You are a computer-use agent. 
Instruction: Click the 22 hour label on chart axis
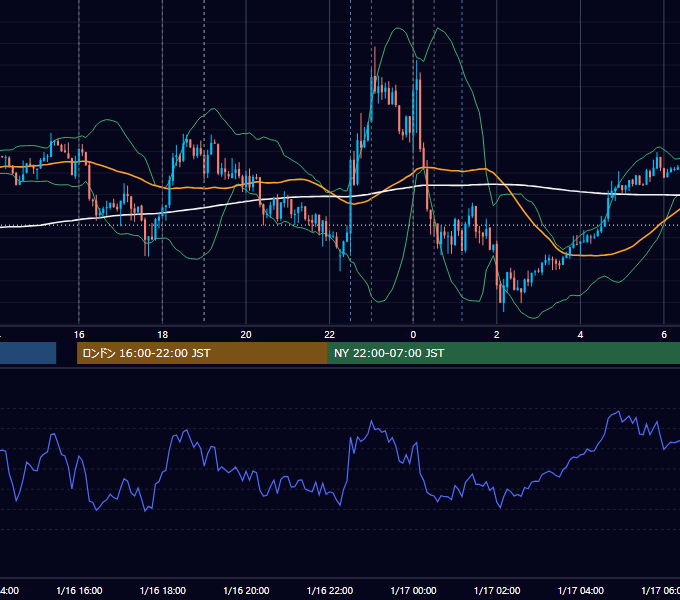(x=330, y=335)
